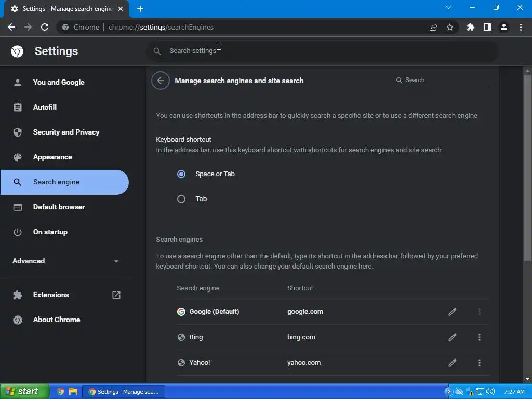Expand hidden tray icons arrow
The height and width of the screenshot is (399, 532).
click(x=448, y=392)
